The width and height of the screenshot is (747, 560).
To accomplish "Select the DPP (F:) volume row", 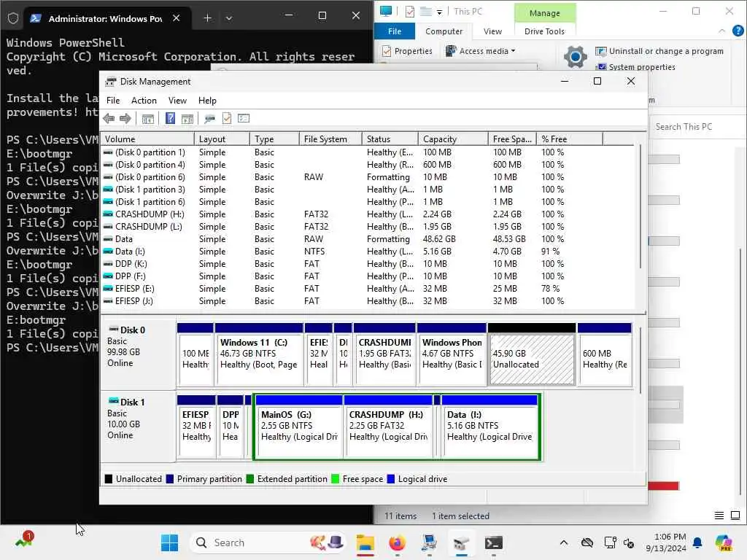I will (x=368, y=276).
